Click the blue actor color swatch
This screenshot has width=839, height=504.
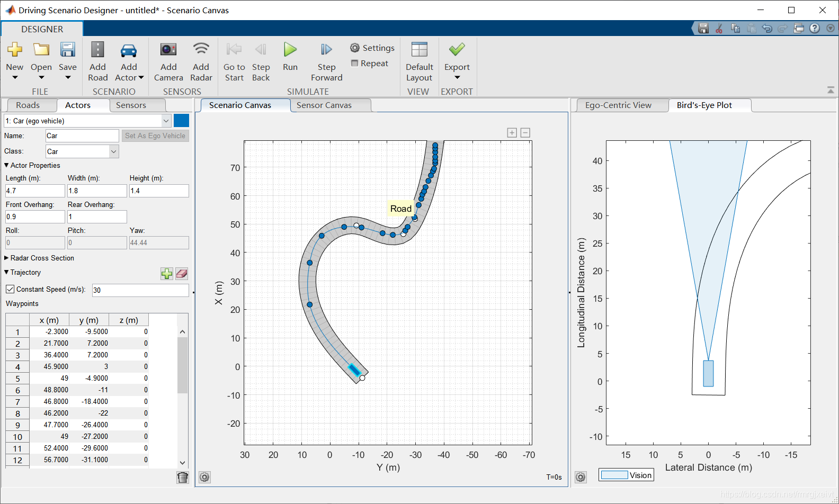click(x=181, y=121)
